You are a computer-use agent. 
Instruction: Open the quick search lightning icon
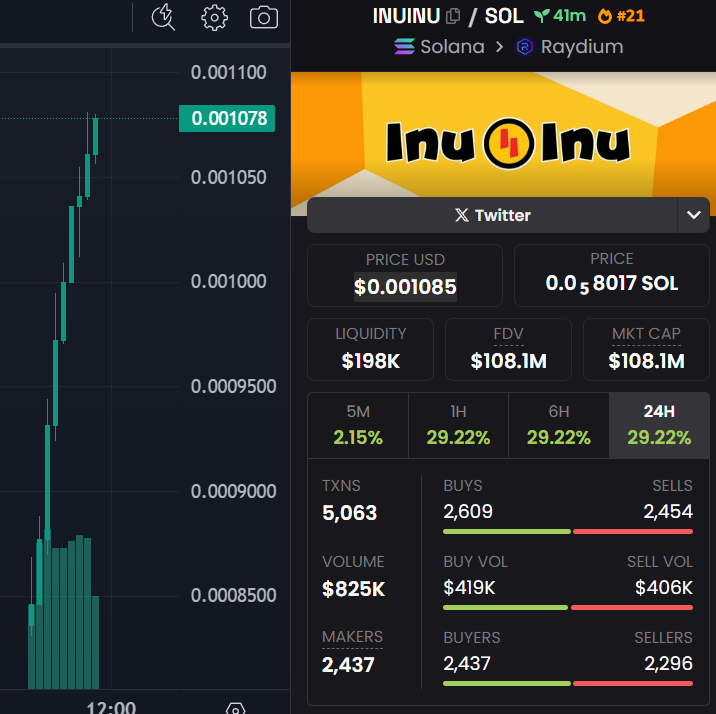(163, 17)
